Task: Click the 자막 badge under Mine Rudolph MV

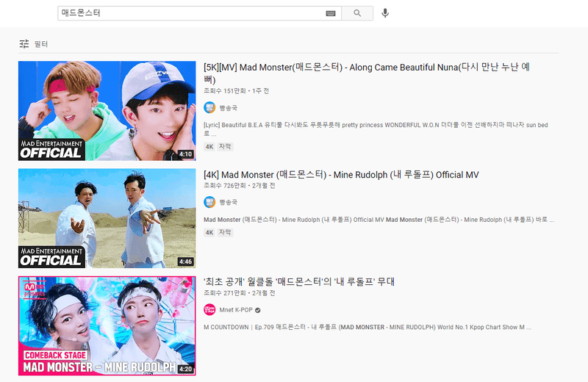Action: [225, 232]
